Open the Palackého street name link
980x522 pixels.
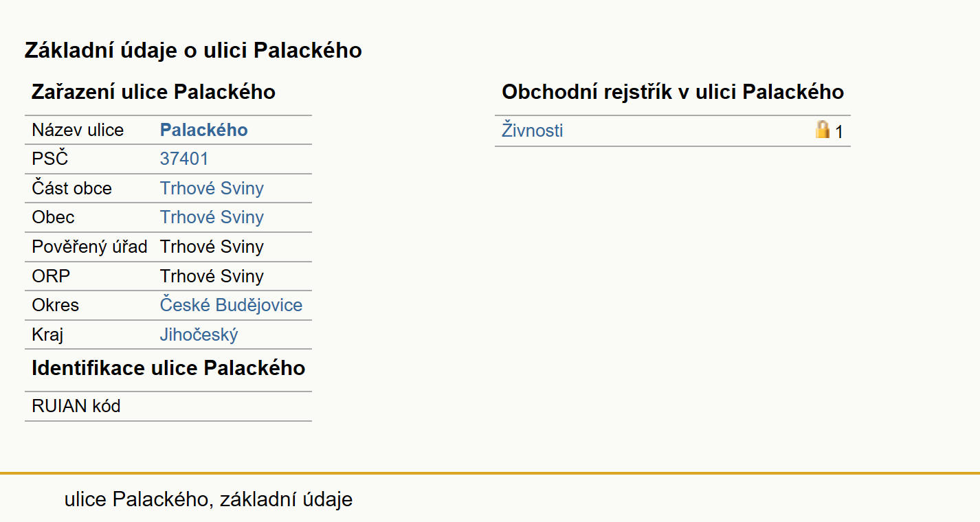[204, 130]
